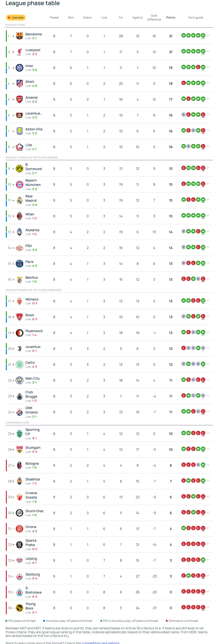The height and width of the screenshot is (644, 217).
Task: Click the Goal difference column header
Action: pyautogui.click(x=154, y=18)
